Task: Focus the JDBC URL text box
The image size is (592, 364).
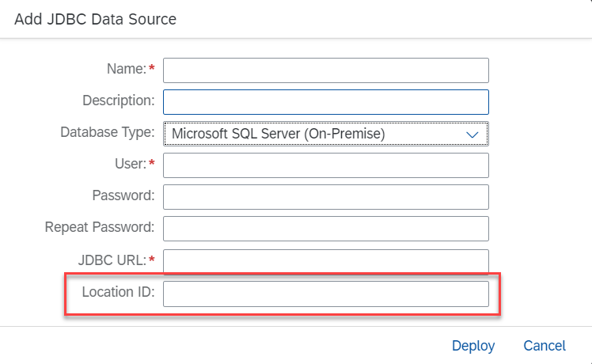Action: (325, 260)
